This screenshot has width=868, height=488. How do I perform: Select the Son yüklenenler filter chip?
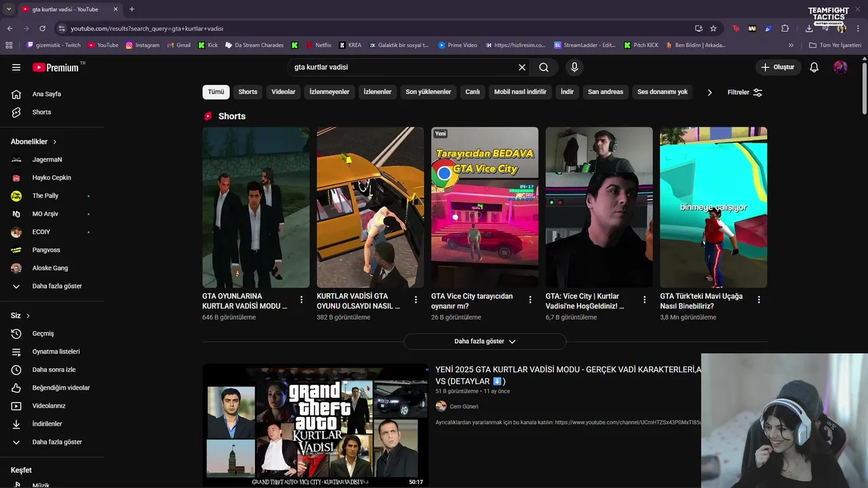(428, 92)
